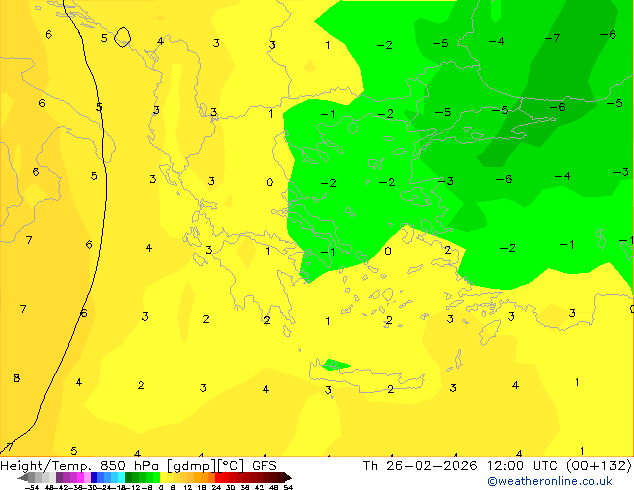Click the '8' temperature value at left edge

17,378
